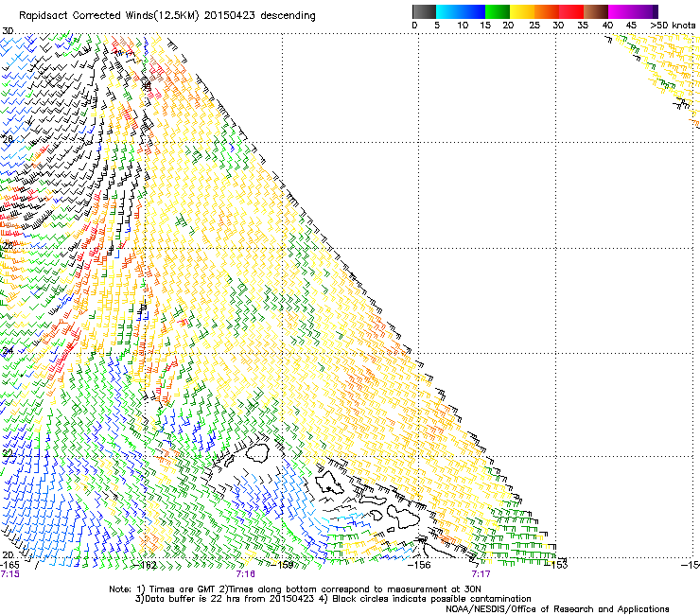Click the purple '7:17' time label

[x=481, y=574]
